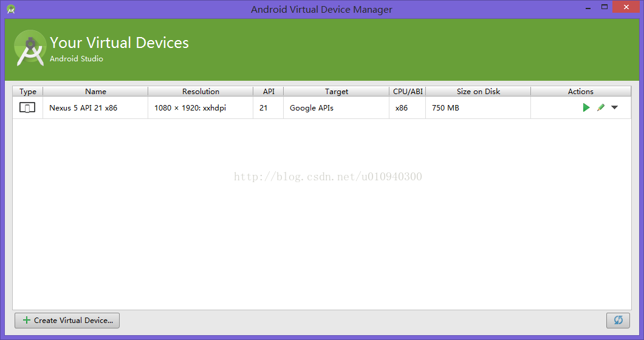Click the 'Google APIs' target cell
Viewport: 644px width, 340px height.
point(337,107)
